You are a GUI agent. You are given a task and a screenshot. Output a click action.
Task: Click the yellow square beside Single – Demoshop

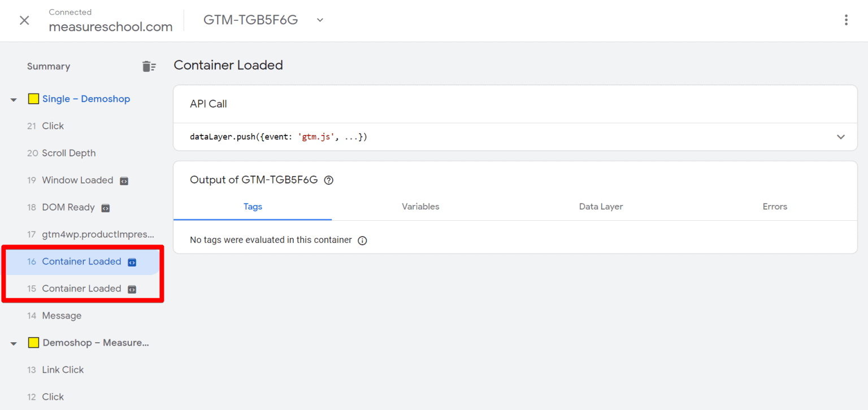coord(33,99)
